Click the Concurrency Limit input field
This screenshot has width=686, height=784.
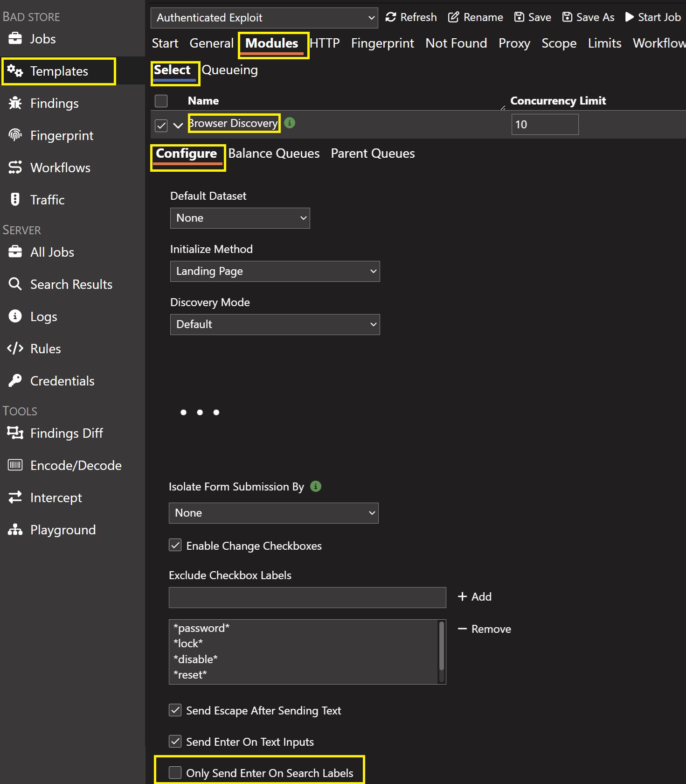tap(544, 125)
